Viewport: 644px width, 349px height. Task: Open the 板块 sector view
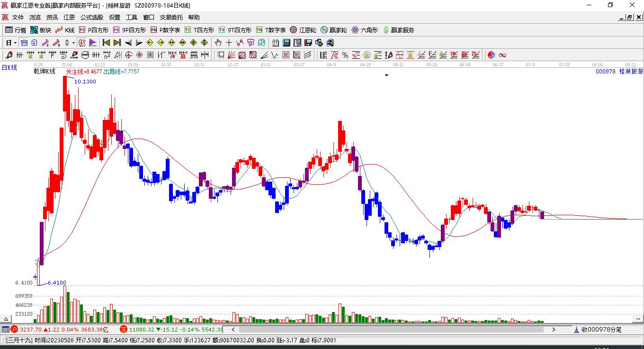point(41,30)
